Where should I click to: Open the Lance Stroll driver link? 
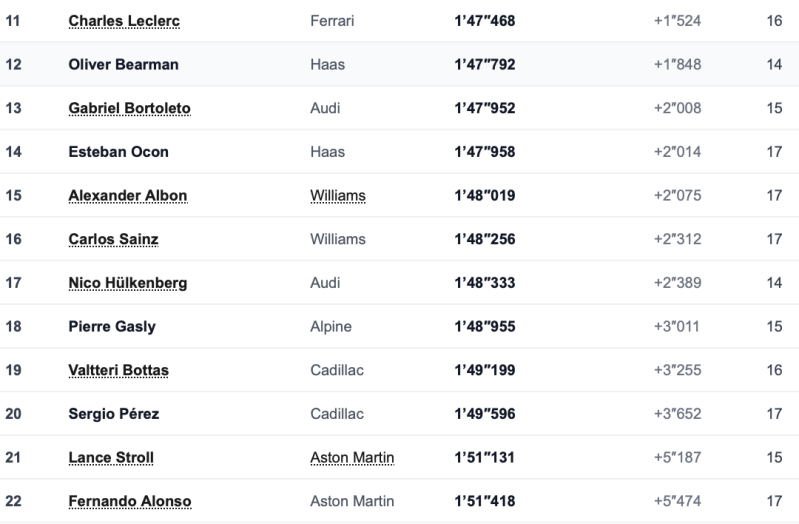pyautogui.click(x=111, y=458)
